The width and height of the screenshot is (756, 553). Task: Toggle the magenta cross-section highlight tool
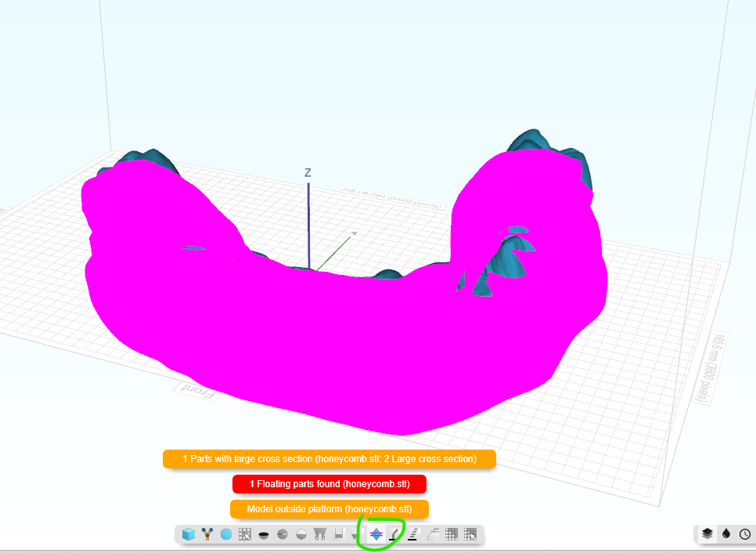click(x=376, y=534)
